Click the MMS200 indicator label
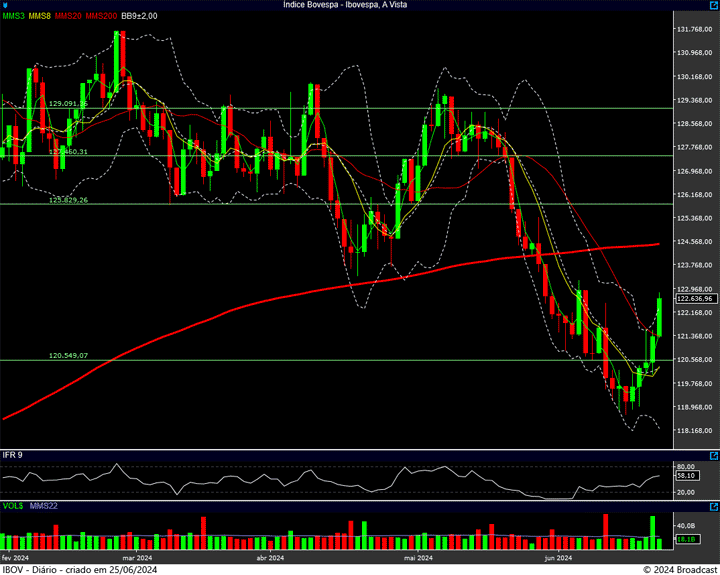Screen dimensions: 720x575 tap(101, 16)
